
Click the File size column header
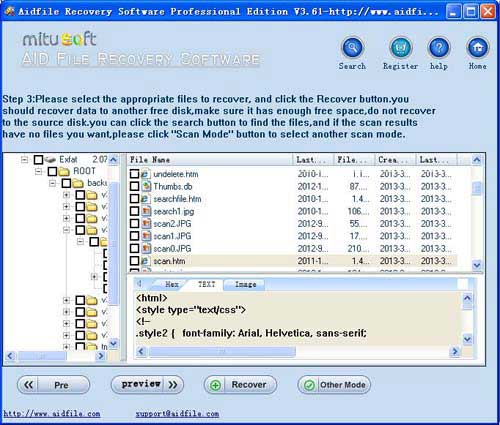point(354,160)
